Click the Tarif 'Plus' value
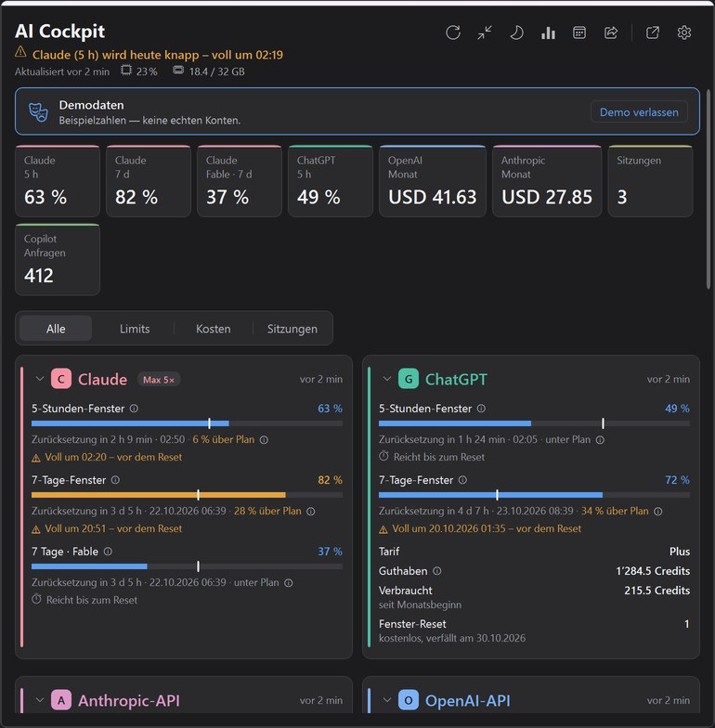 [680, 552]
